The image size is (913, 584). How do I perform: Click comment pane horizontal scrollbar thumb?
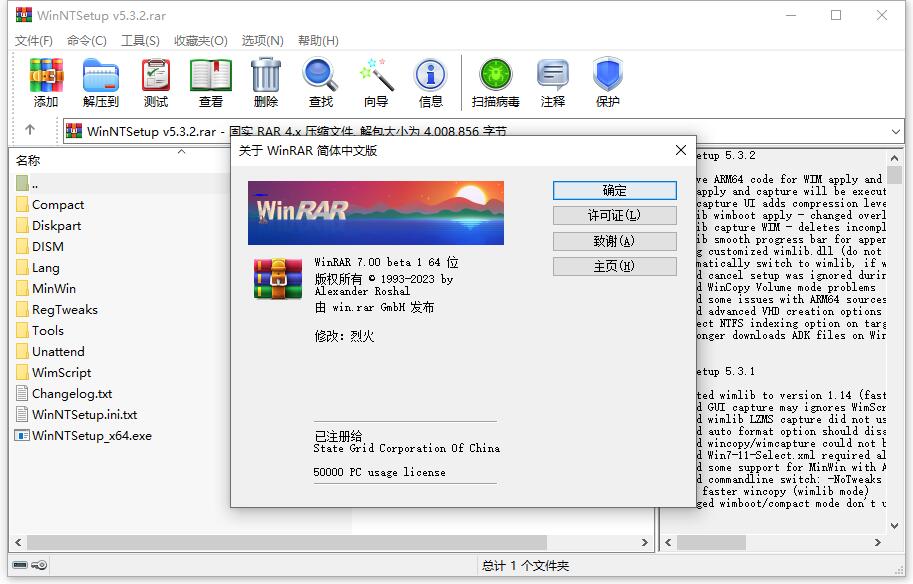coord(711,542)
